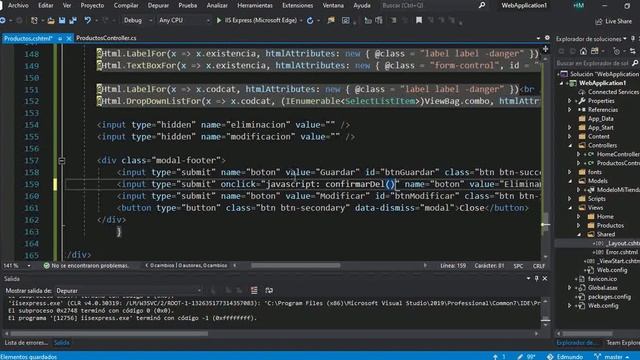Click the search magnifier icon in title bar
The width and height of the screenshot is (640, 360).
point(482,5)
